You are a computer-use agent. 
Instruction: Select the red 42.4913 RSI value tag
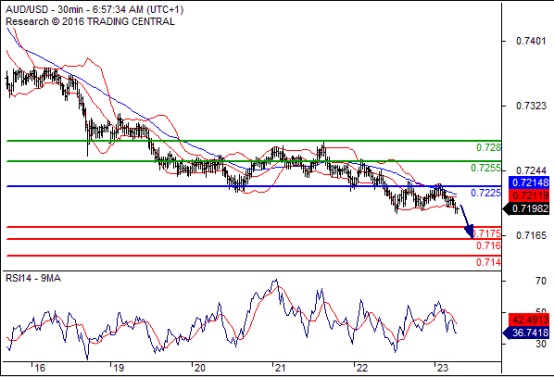[529, 320]
